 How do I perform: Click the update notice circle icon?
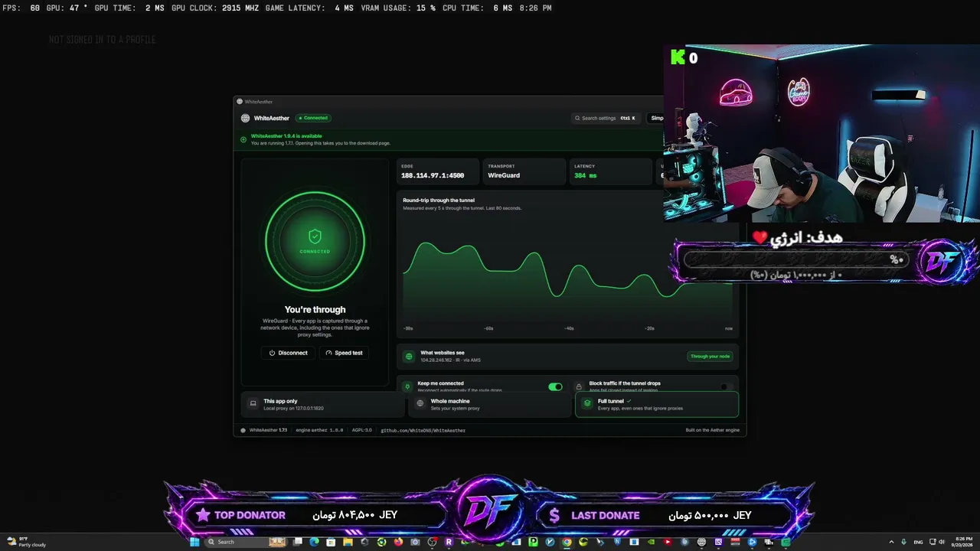[x=243, y=139]
